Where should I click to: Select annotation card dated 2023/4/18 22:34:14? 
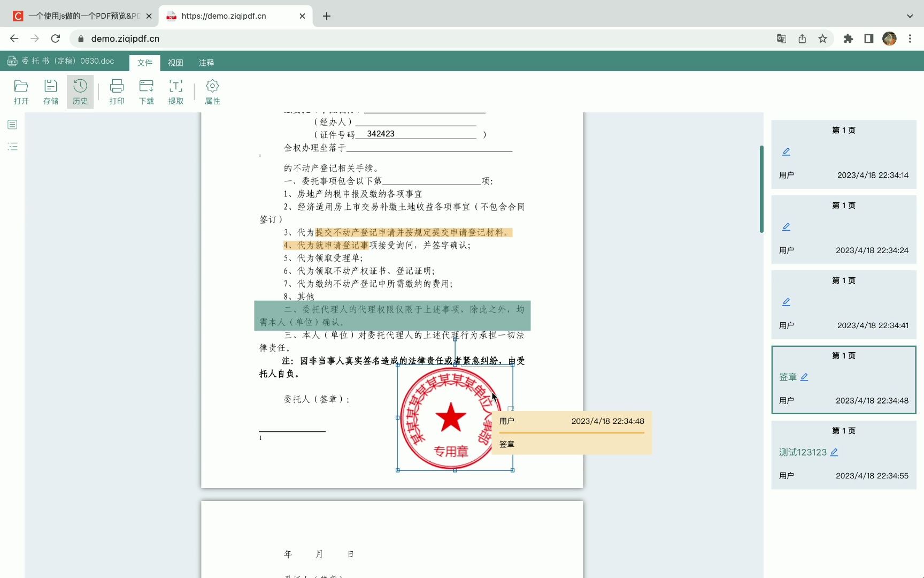tap(844, 154)
